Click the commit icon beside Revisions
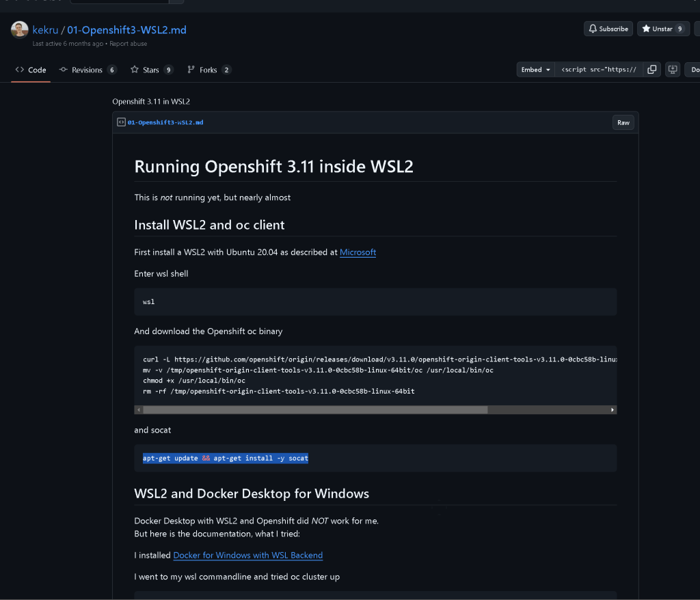Viewport: 700px width, 600px height. (x=64, y=70)
